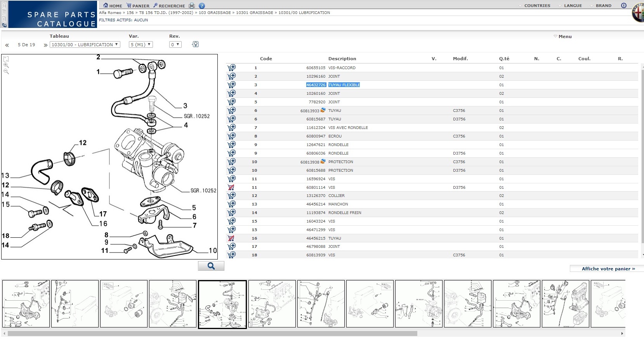644x343 pixels.
Task: Open help via the blue question mark icon
Action: click(201, 6)
